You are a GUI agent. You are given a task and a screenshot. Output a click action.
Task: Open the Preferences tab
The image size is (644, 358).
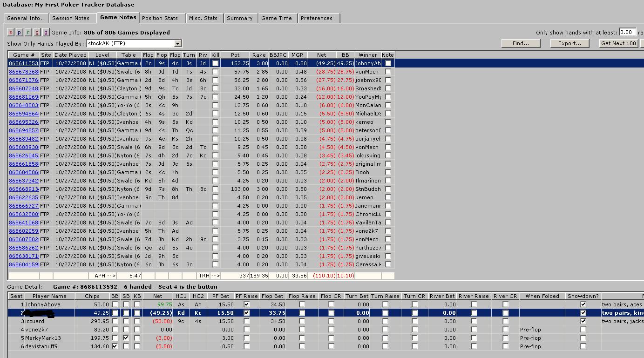tap(316, 18)
